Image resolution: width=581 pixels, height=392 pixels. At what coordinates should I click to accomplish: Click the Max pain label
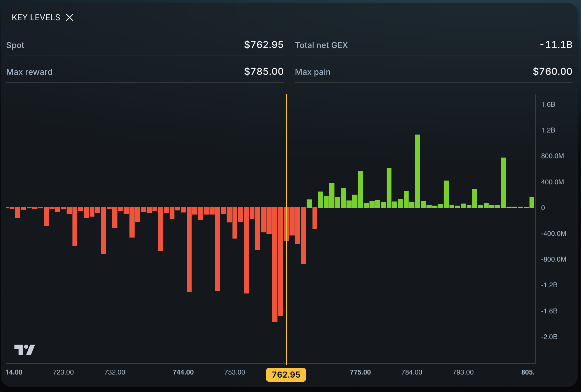313,72
